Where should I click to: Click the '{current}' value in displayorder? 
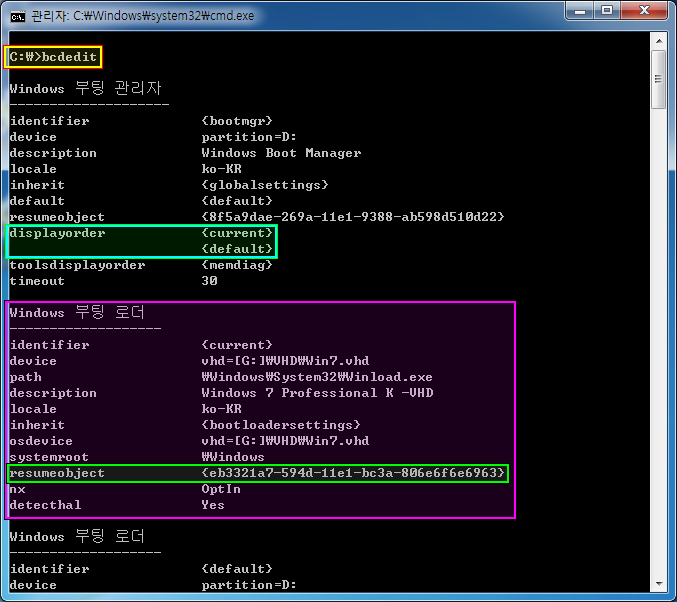(237, 233)
